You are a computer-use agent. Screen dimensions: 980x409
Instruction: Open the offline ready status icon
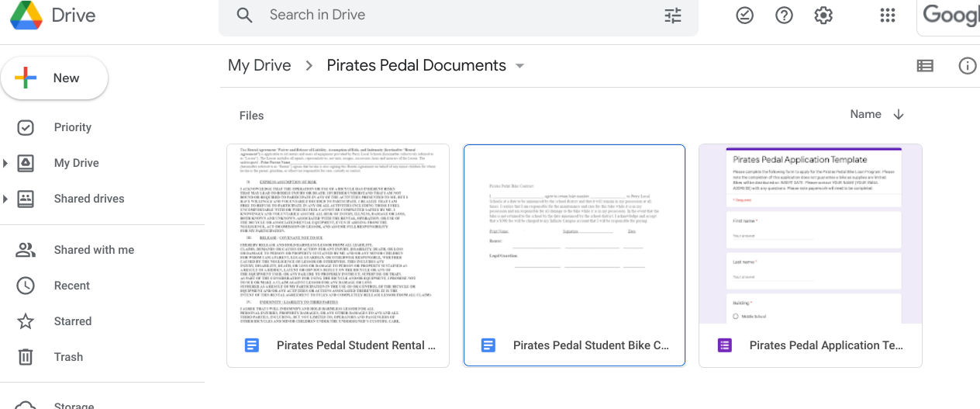coord(744,16)
